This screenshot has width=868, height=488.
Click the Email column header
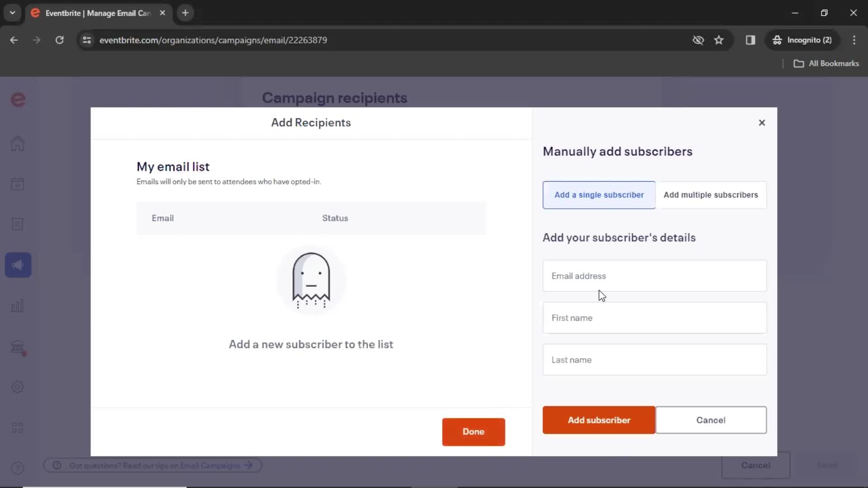click(x=162, y=218)
